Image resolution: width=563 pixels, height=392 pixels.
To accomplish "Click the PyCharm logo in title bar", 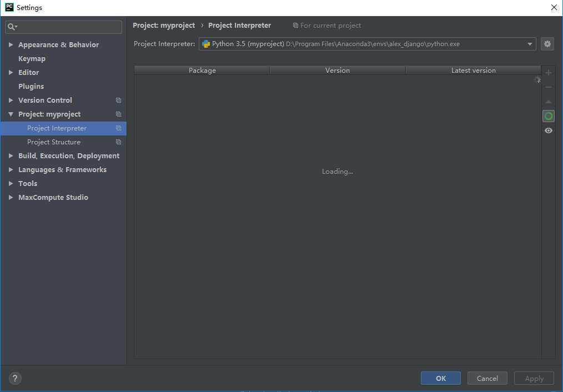I will [x=9, y=7].
